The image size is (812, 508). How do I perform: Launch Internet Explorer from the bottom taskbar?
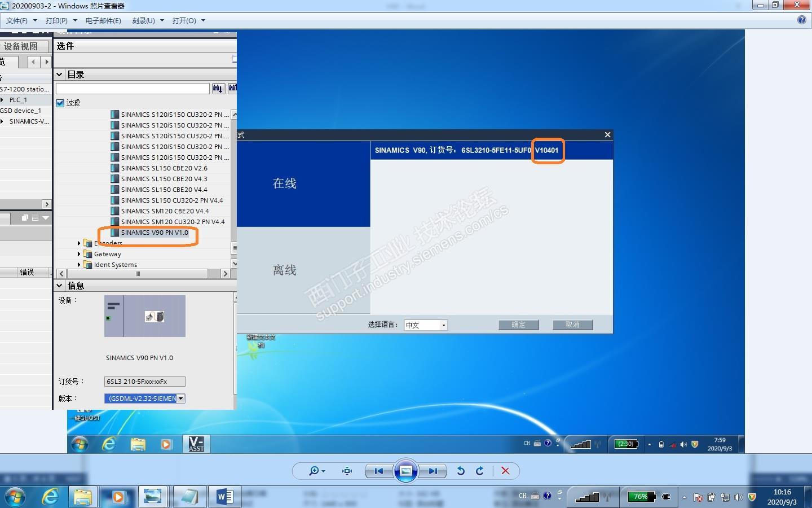51,497
